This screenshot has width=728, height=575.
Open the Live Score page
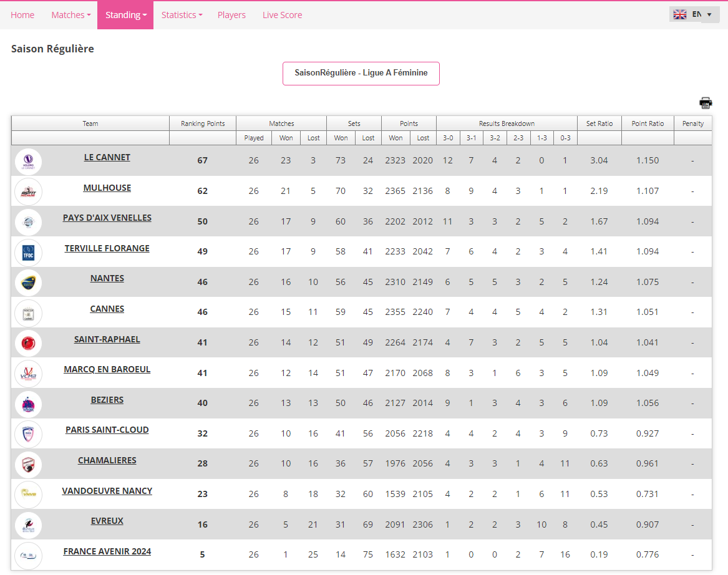[x=283, y=15]
